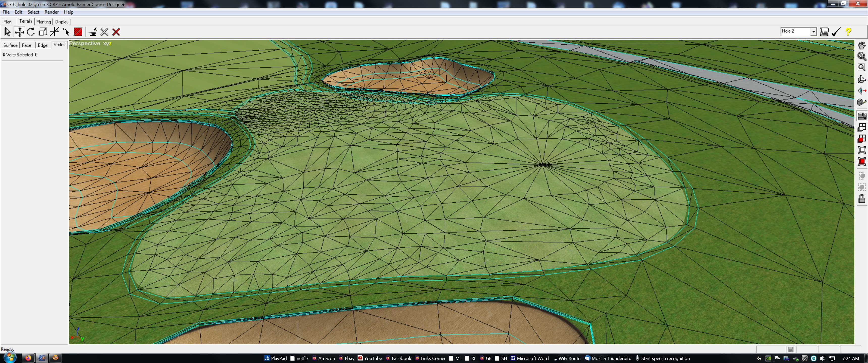Screen dimensions: 868x363
Task: Click the orbit axes view tool
Action: pos(862,79)
